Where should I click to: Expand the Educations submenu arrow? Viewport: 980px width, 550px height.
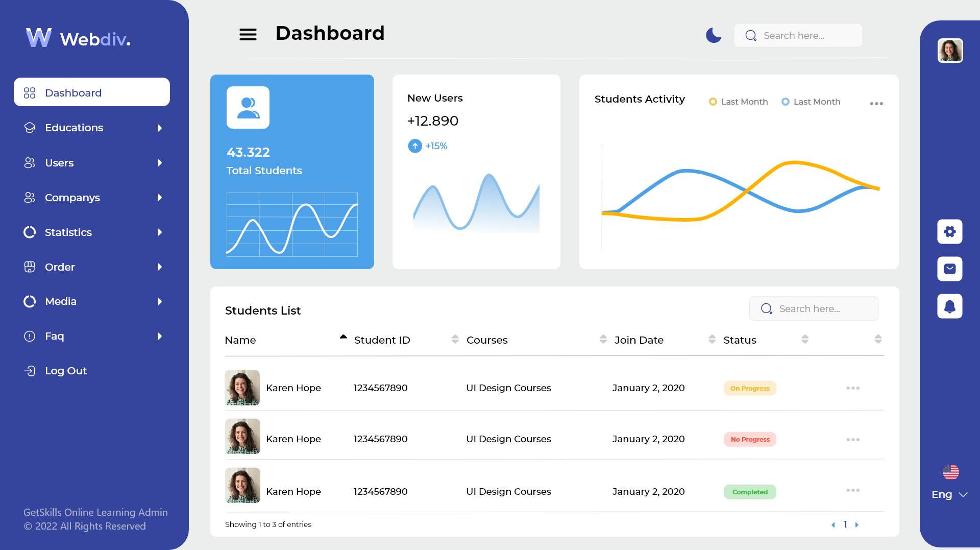[x=160, y=128]
